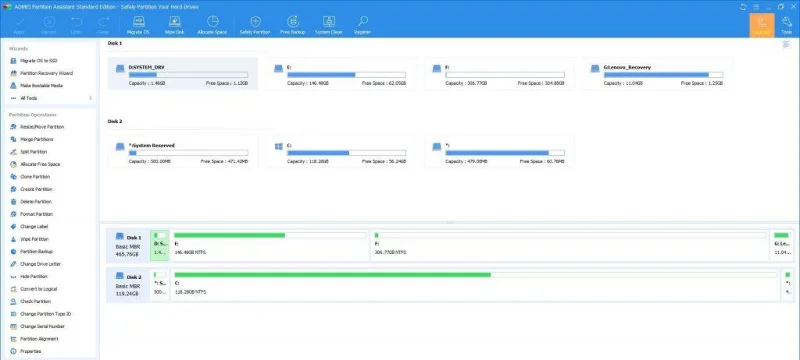Click the Disk 2 Basic MBR header
The image size is (800, 360).
(x=128, y=285)
